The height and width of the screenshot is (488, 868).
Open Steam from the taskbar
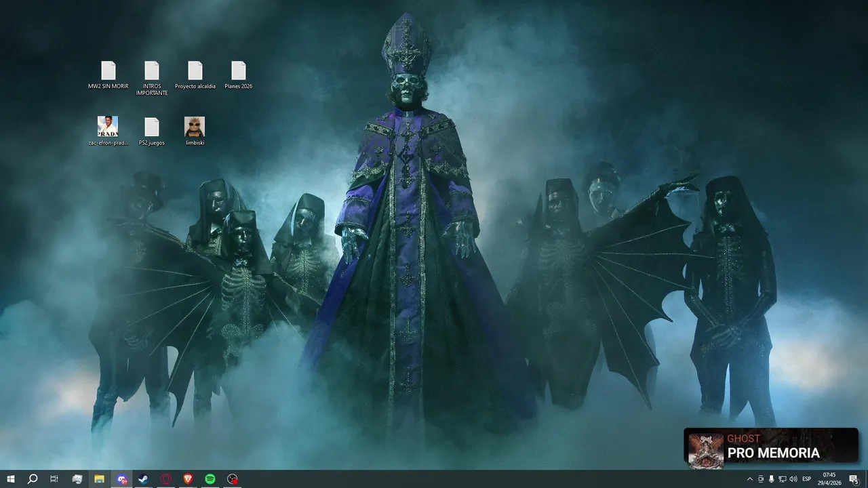(x=144, y=479)
